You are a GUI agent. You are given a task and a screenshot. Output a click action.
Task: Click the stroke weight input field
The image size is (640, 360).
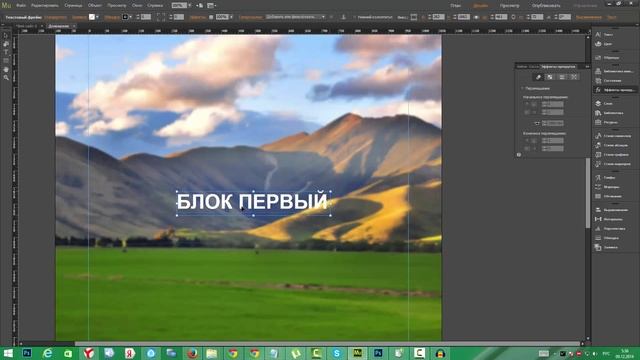[x=146, y=17]
